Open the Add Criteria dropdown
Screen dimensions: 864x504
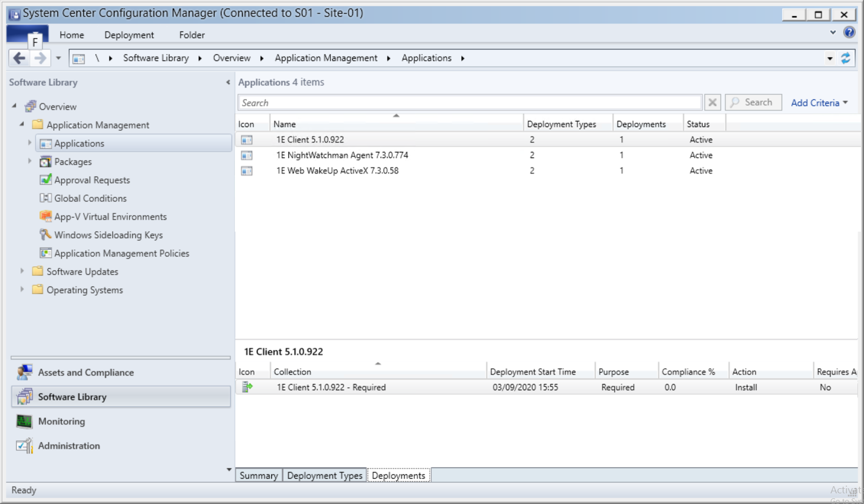[x=819, y=103]
